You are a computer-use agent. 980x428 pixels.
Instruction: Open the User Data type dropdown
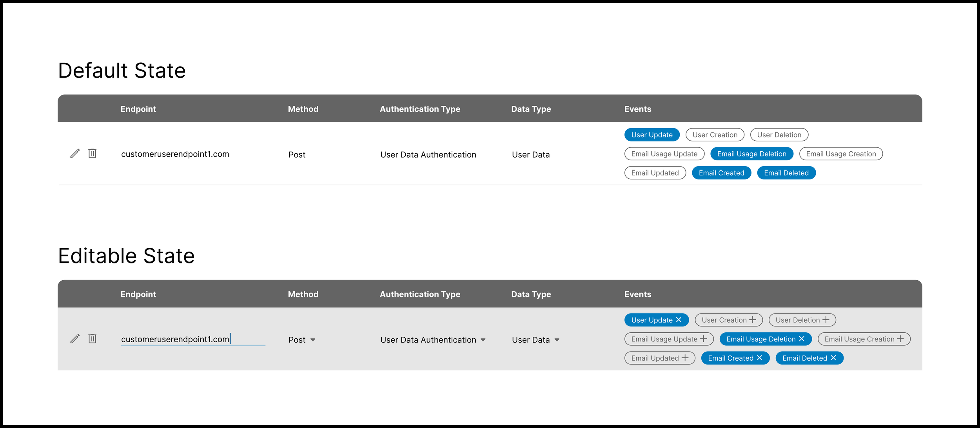(x=557, y=340)
